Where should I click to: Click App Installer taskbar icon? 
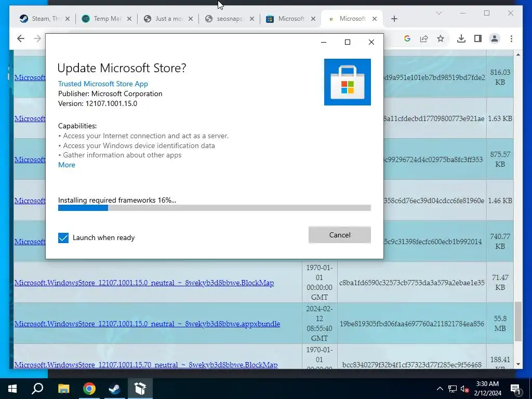tap(140, 389)
